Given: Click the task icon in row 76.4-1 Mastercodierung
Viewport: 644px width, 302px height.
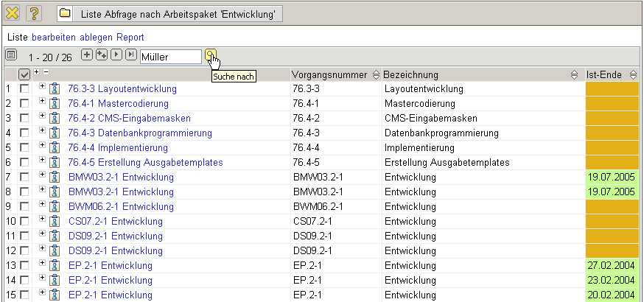Looking at the screenshot, I should [x=55, y=103].
